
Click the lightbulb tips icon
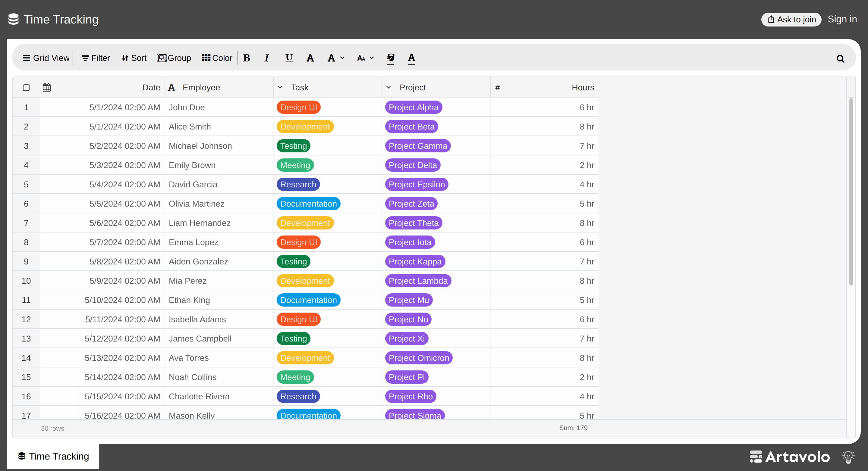[848, 457]
